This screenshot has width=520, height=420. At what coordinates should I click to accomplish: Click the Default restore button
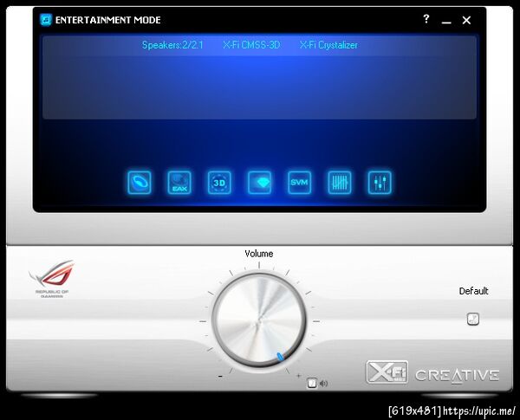click(473, 319)
